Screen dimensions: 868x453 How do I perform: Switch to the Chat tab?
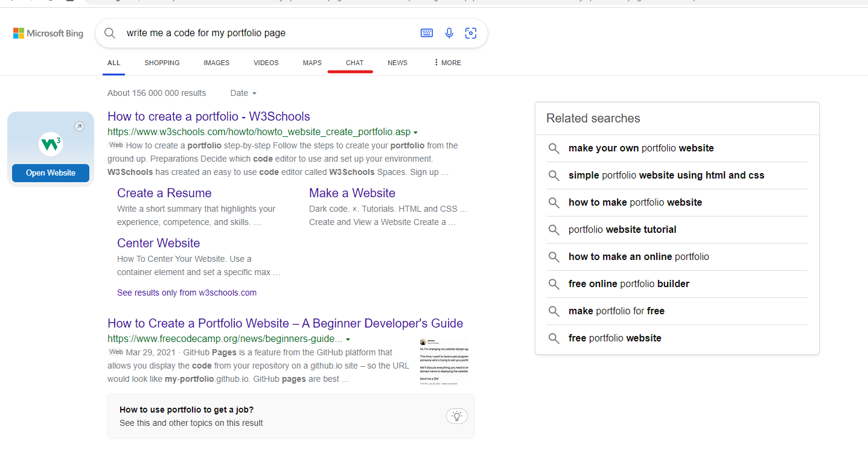[354, 63]
